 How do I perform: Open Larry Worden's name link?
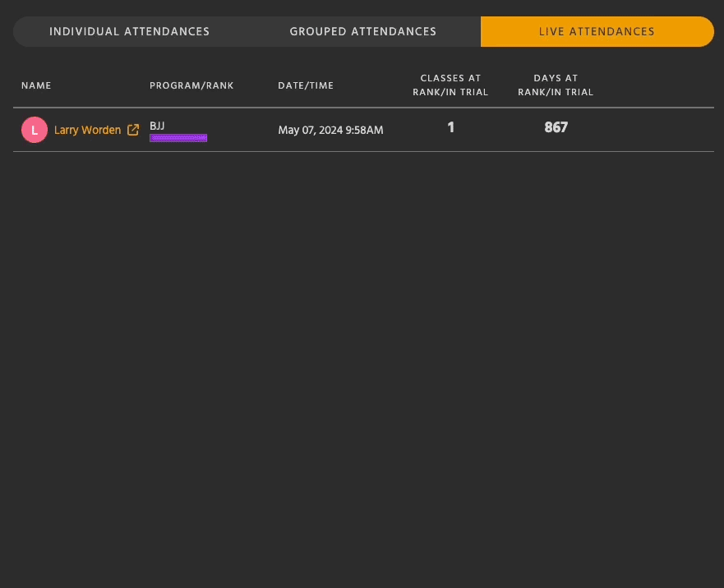click(x=87, y=130)
